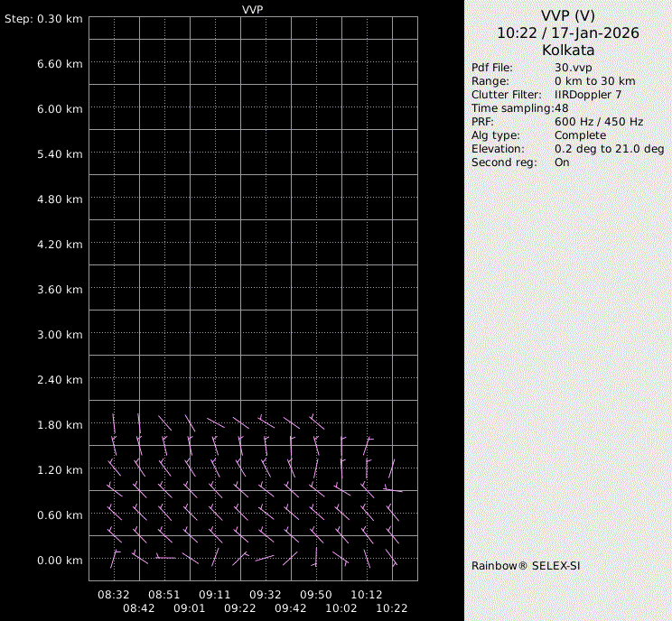Click the IIRDoppler 7 clutter filter value
Viewport: 672px width, 621px height.
[587, 95]
